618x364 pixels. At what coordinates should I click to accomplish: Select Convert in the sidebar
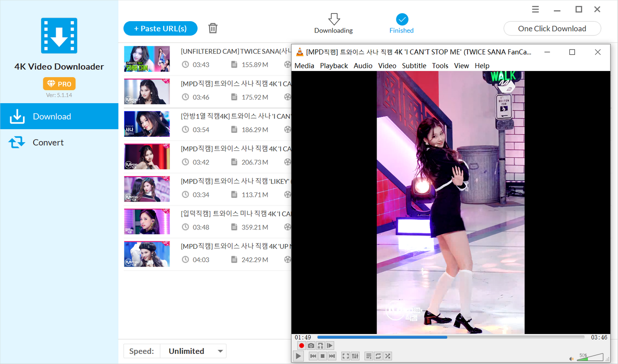click(59, 143)
